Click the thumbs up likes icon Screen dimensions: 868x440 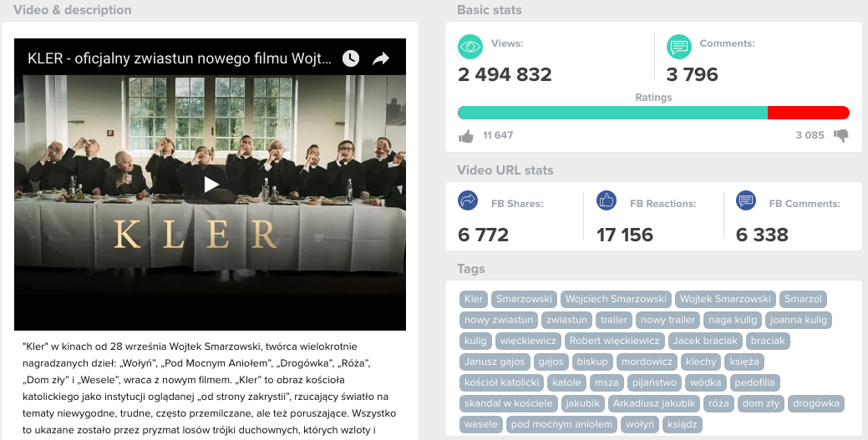[x=466, y=135]
